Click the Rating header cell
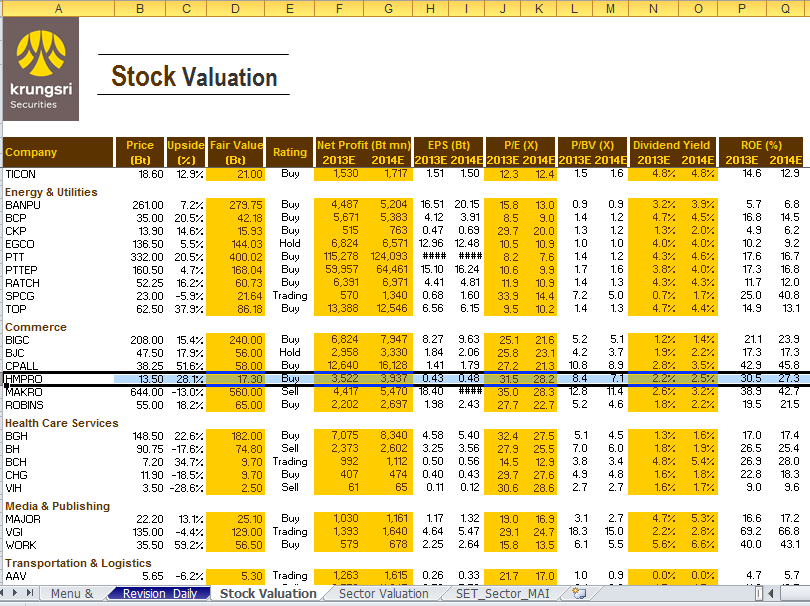This screenshot has height=606, width=810. coord(289,152)
